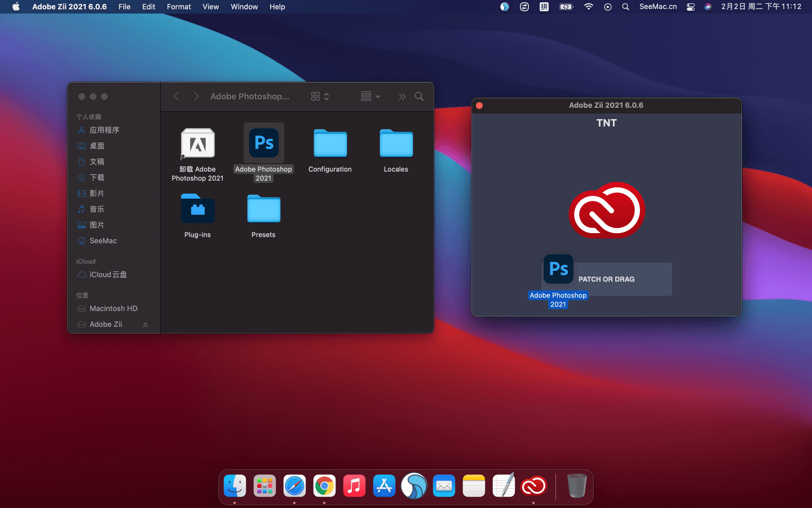Image resolution: width=812 pixels, height=508 pixels.
Task: Click the PATCH OR DRAG button
Action: [x=607, y=279]
